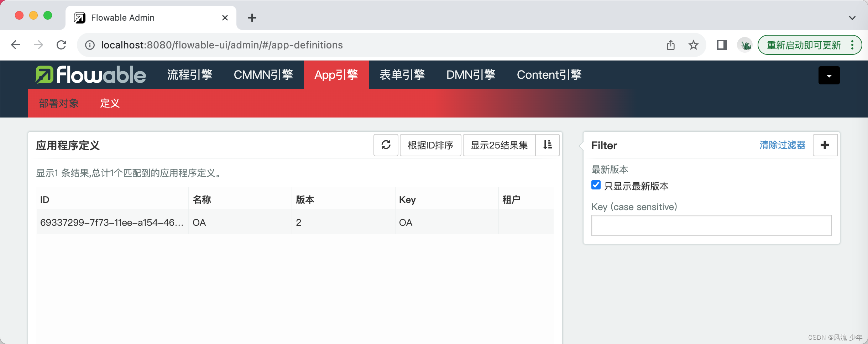Open show 25 results dropdown
Image resolution: width=868 pixels, height=344 pixels.
pos(499,145)
